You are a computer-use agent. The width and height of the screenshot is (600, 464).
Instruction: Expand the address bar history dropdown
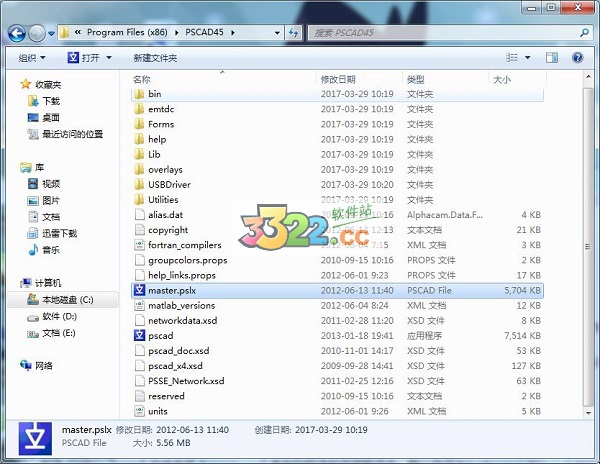277,33
